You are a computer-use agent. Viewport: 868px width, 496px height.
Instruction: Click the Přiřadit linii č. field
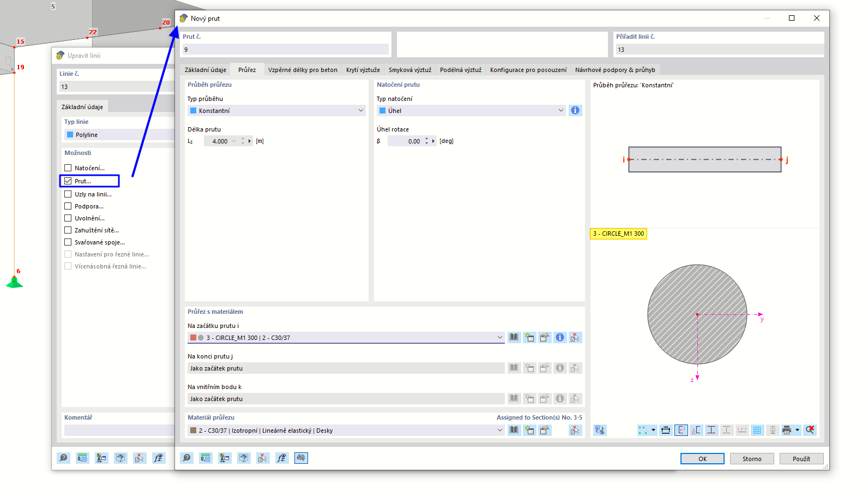(x=720, y=50)
